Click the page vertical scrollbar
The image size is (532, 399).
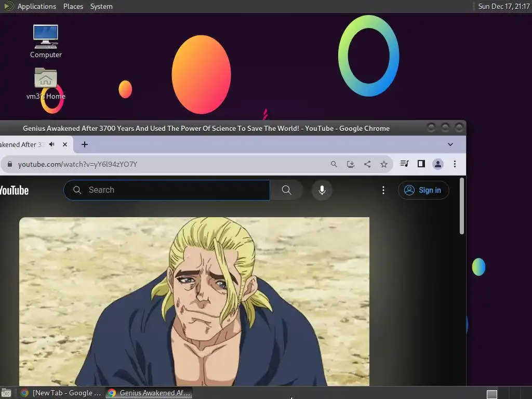[x=461, y=206]
